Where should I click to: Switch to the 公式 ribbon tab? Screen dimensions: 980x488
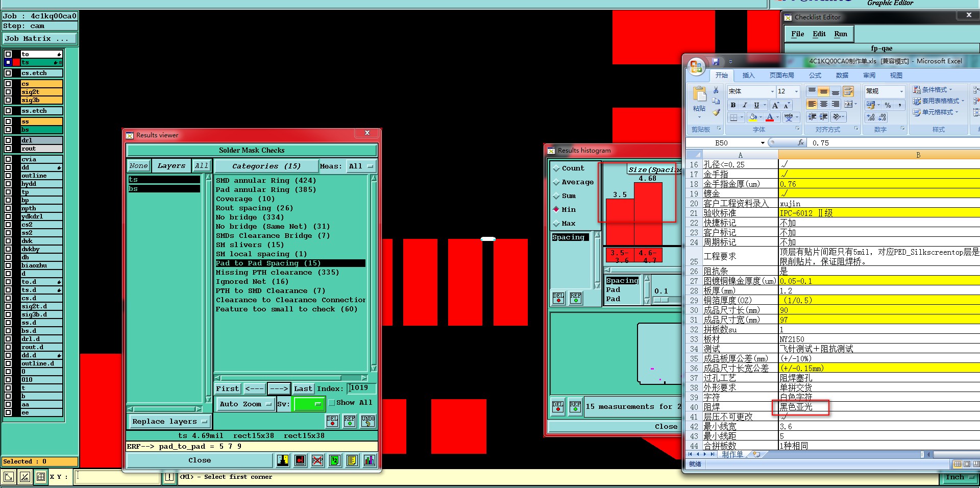tap(815, 76)
